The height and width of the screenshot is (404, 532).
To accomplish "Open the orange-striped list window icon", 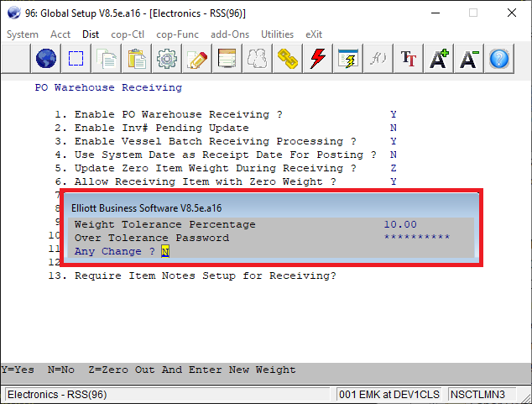I will [x=227, y=59].
